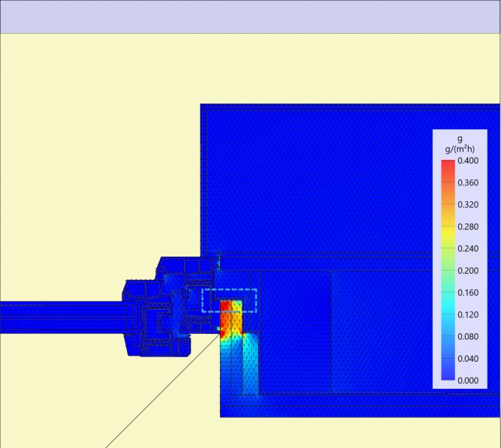
Task: Click the 0.320 legend value
Action: point(468,205)
